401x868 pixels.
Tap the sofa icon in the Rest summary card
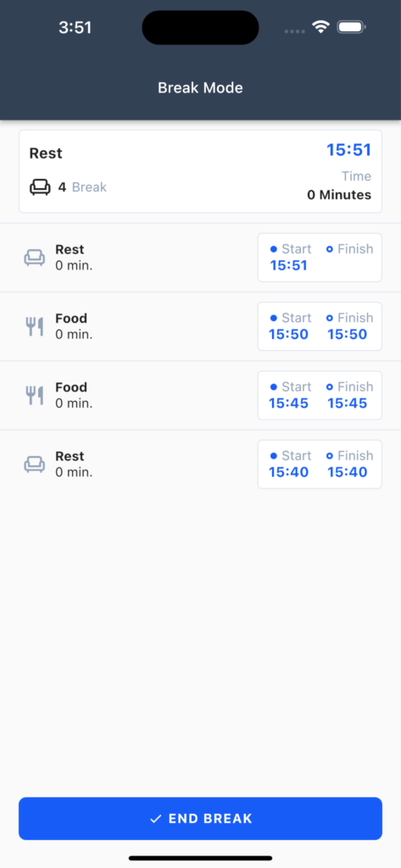pos(40,187)
